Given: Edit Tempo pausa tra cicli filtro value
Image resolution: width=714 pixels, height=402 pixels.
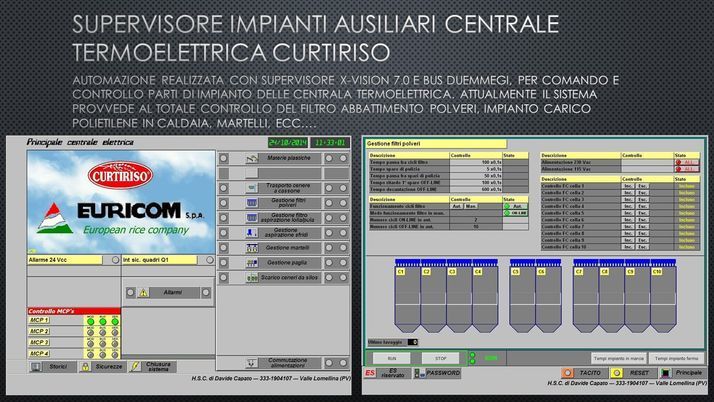Looking at the screenshot, I should (x=476, y=162).
